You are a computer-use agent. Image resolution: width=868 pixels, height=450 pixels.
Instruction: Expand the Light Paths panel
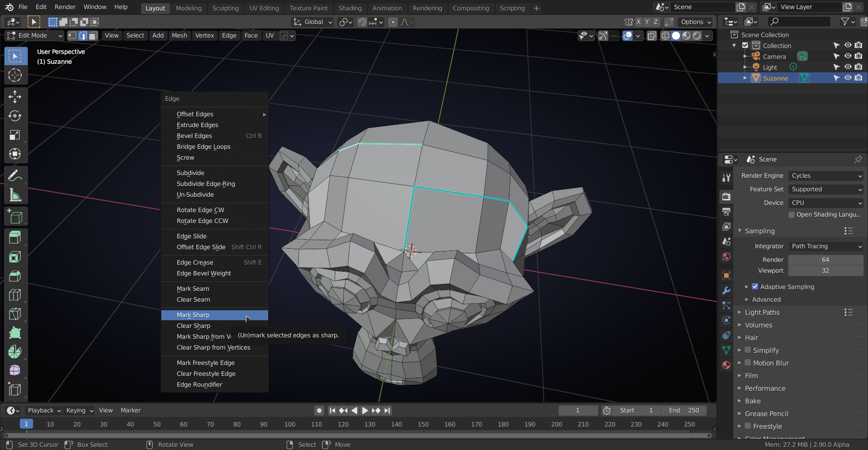[x=761, y=312]
